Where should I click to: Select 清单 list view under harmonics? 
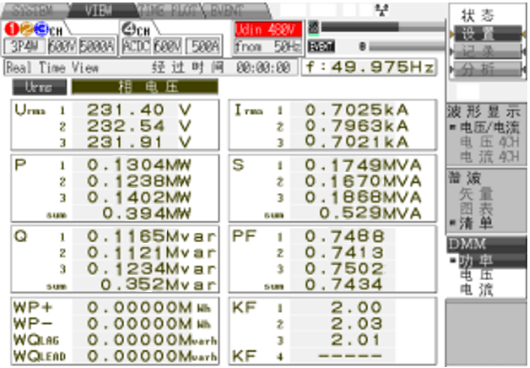click(476, 224)
